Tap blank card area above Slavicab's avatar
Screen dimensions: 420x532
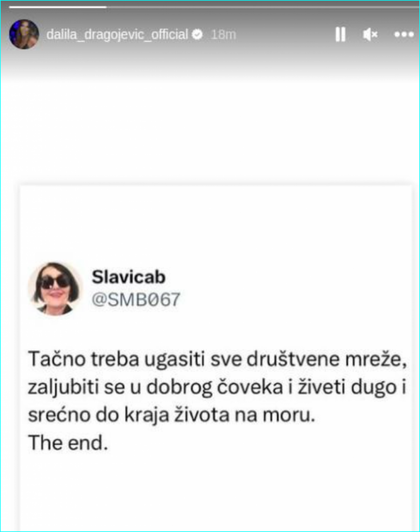point(216,224)
